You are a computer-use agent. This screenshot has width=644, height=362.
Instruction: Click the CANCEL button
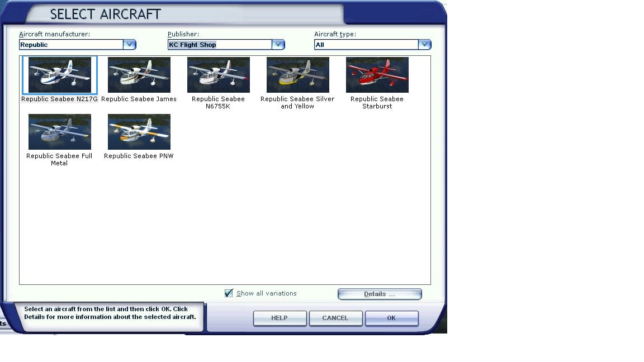(335, 318)
